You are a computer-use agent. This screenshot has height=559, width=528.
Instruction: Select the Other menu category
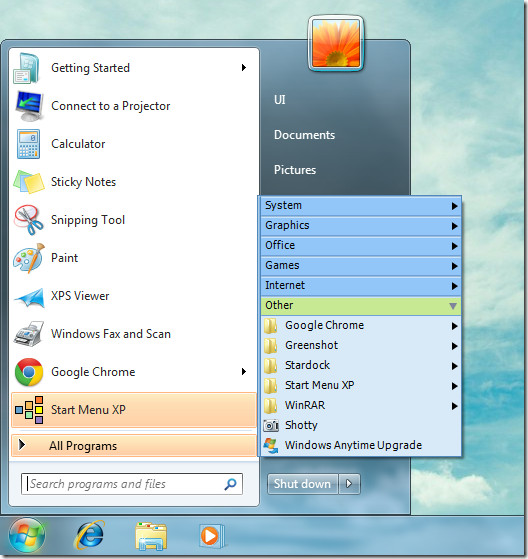click(361, 306)
